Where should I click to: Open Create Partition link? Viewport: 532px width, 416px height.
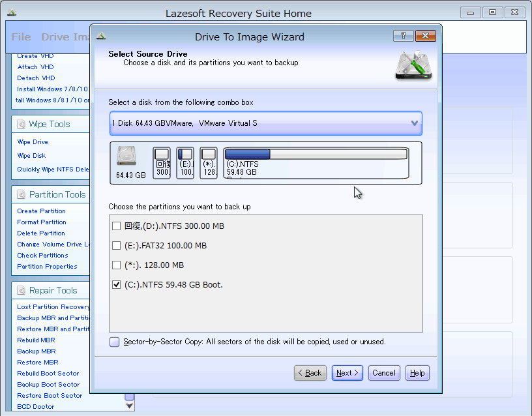(x=41, y=211)
